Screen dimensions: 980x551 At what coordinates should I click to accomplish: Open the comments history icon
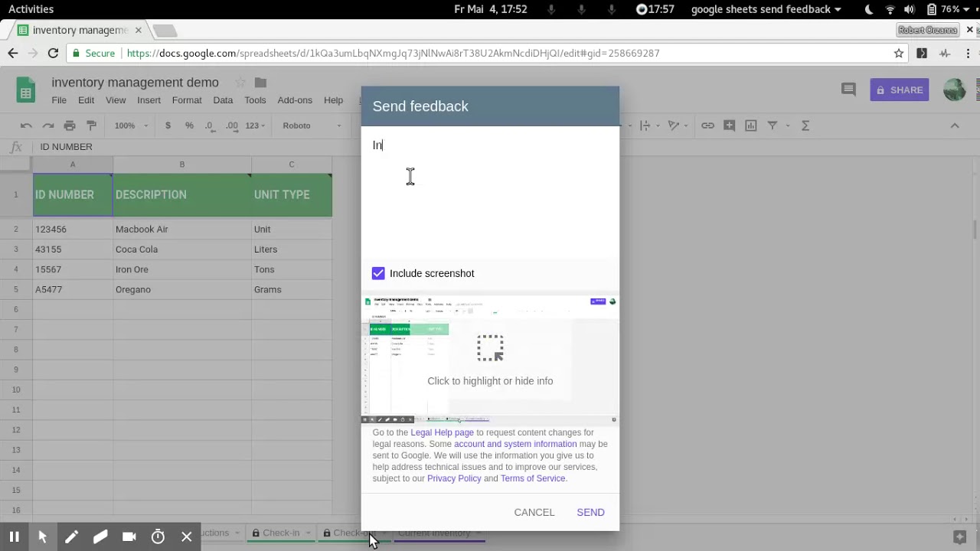(848, 90)
